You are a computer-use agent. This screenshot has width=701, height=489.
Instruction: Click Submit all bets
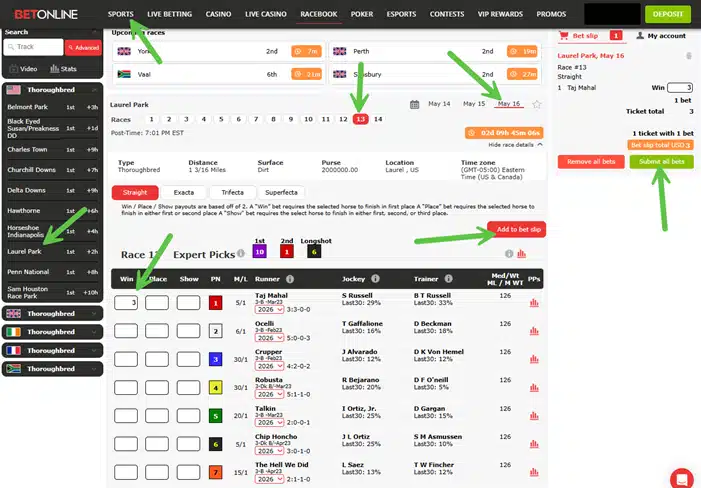click(x=662, y=161)
